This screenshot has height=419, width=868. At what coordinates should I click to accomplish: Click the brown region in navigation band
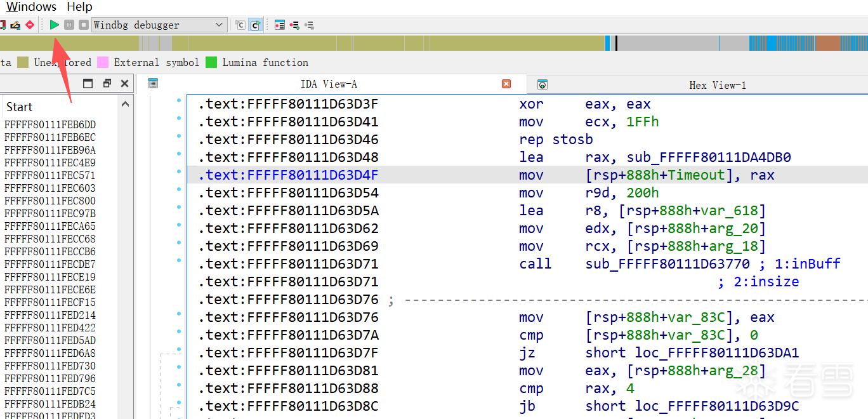point(827,43)
